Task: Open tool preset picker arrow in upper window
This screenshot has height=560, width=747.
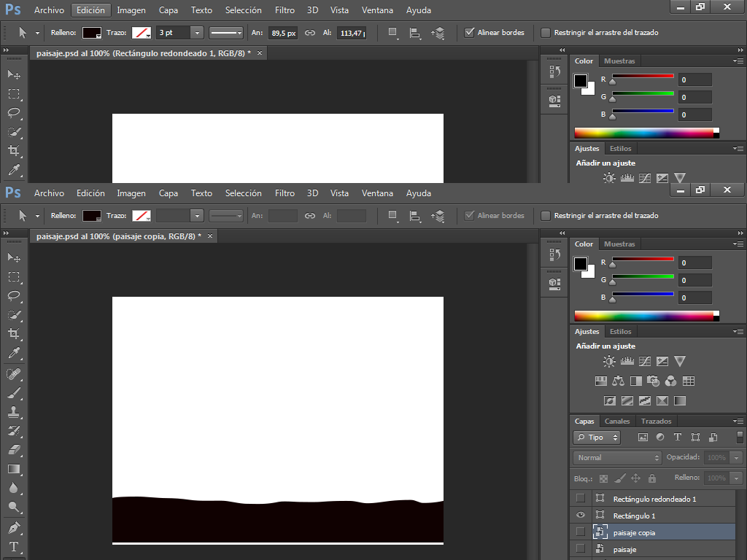Action: coord(37,33)
